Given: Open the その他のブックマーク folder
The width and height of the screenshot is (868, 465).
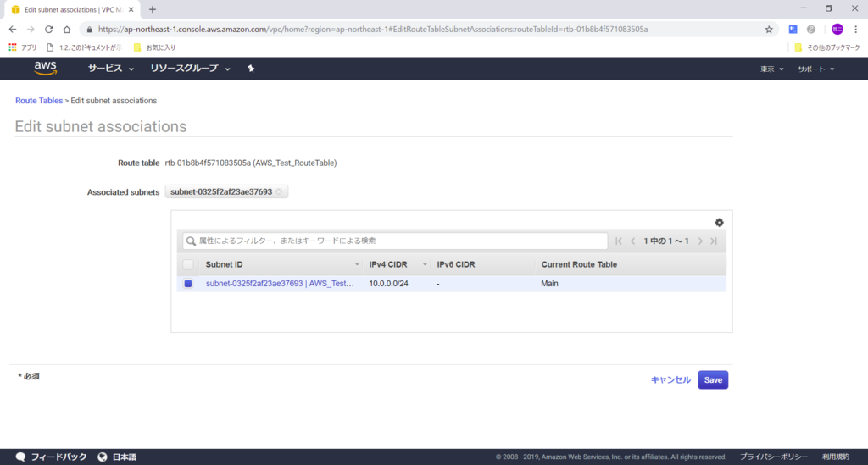Looking at the screenshot, I should [827, 47].
